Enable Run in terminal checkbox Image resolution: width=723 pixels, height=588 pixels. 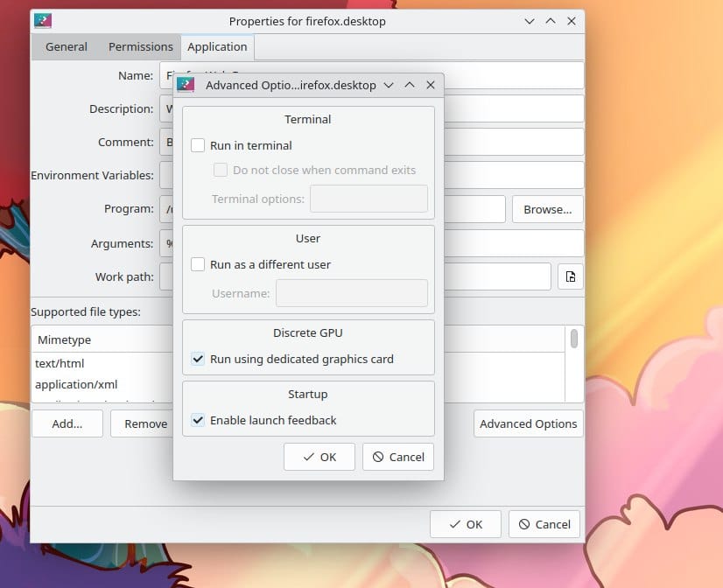click(x=198, y=145)
